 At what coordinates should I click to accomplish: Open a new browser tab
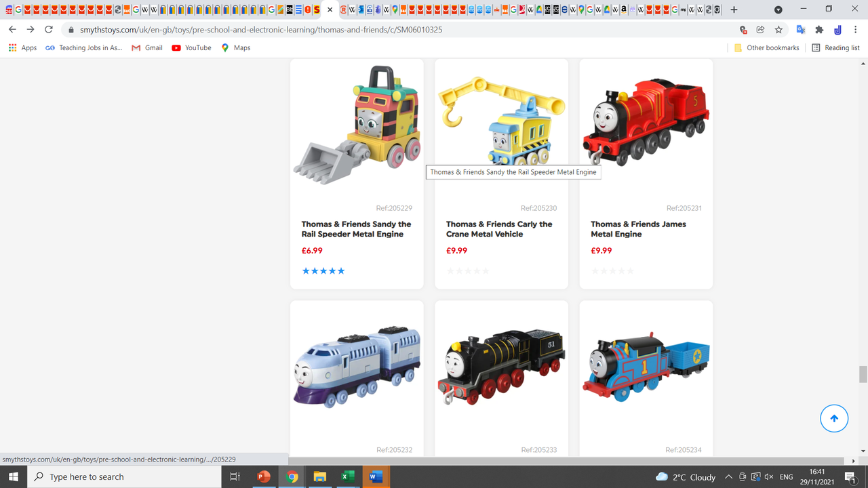click(734, 9)
